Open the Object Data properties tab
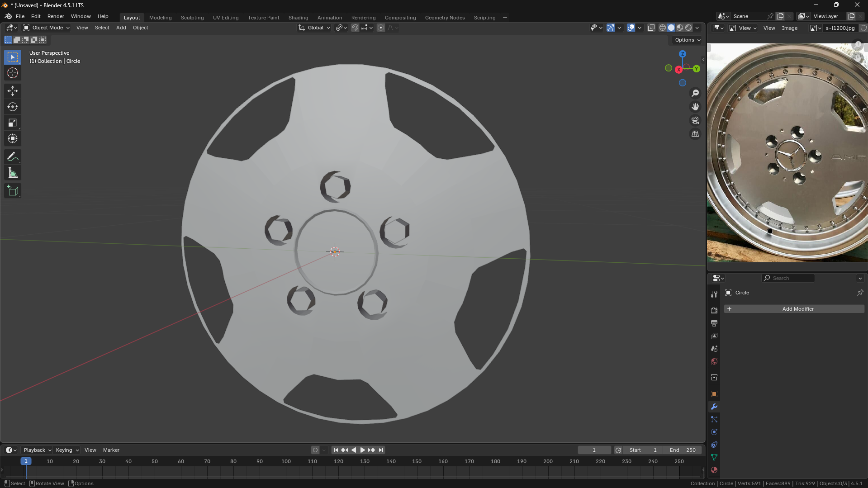Image resolution: width=868 pixels, height=488 pixels. pos(714,457)
